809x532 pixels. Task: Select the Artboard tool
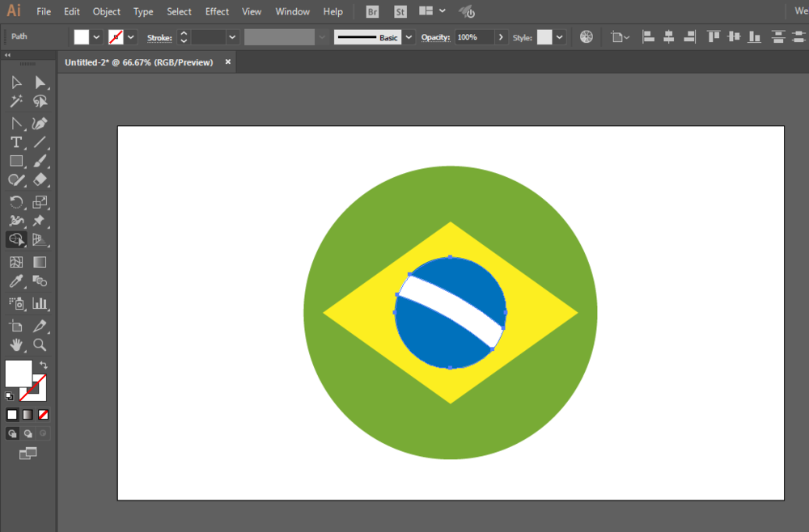(16, 326)
